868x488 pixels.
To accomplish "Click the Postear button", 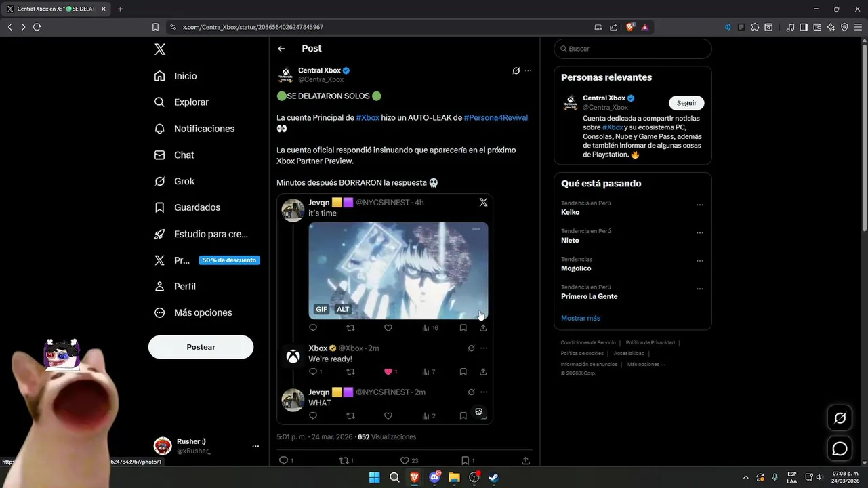I will (x=201, y=347).
